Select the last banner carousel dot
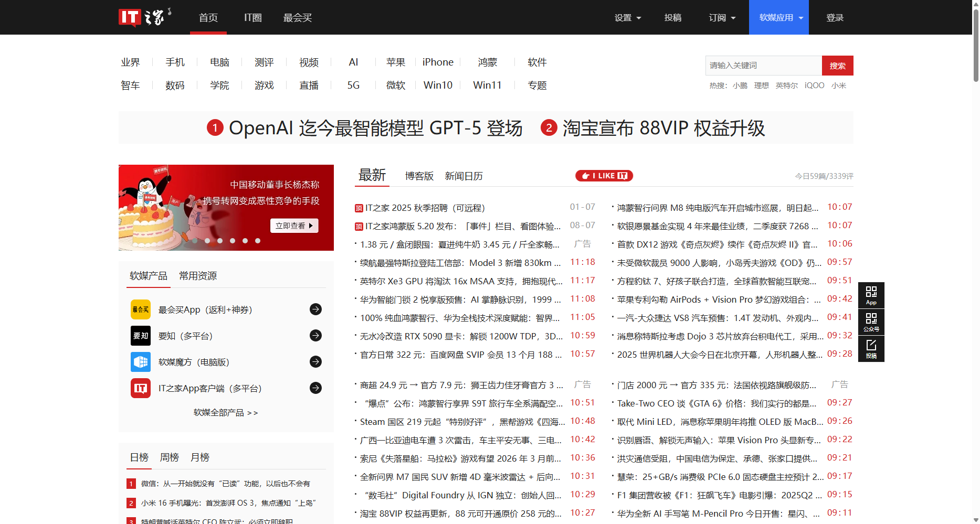Viewport: 980px width, 524px height. point(258,241)
